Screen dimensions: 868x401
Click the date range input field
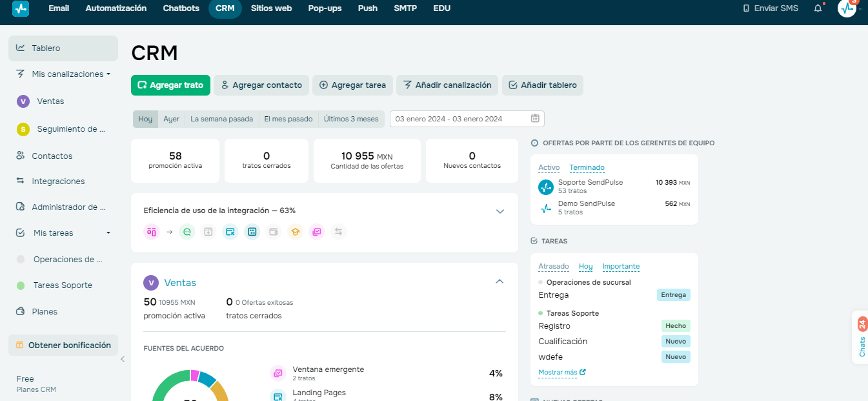459,119
